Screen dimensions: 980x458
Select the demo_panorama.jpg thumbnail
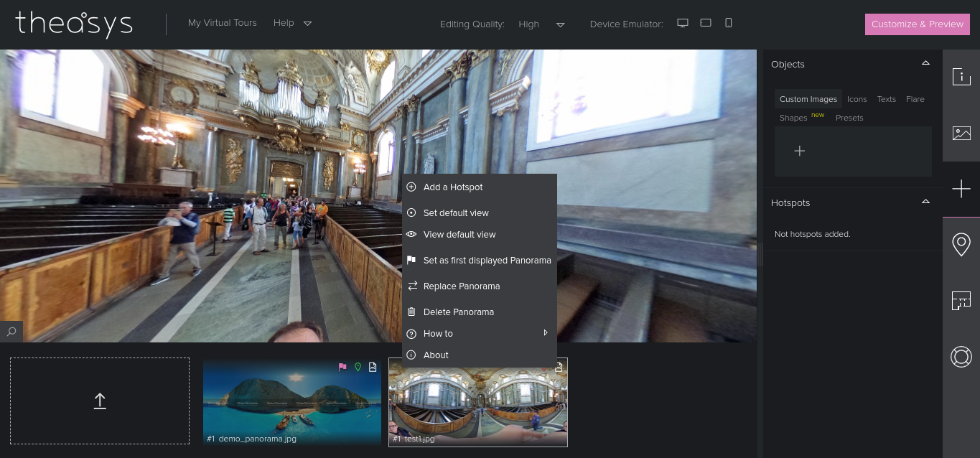click(292, 403)
